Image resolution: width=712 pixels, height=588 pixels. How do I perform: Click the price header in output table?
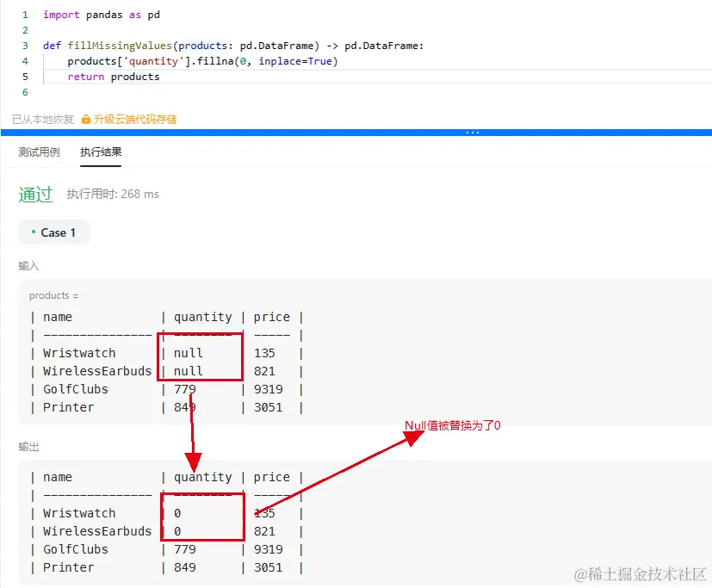[x=271, y=477]
